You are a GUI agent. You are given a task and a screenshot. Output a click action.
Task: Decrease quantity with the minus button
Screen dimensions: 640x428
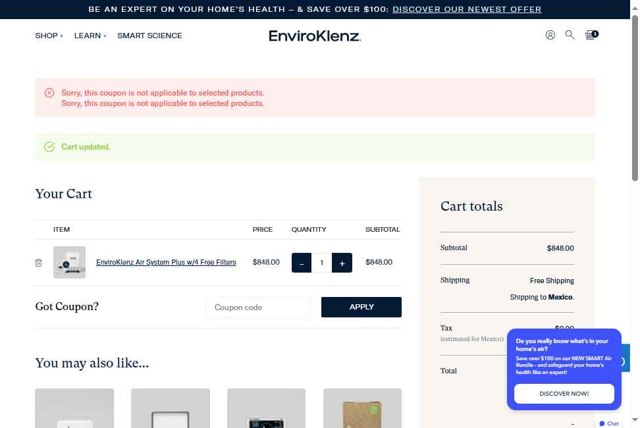tap(301, 263)
